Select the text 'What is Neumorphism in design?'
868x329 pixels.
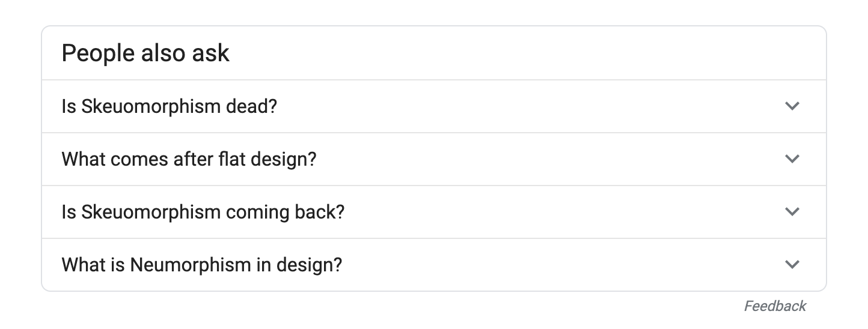tap(202, 265)
